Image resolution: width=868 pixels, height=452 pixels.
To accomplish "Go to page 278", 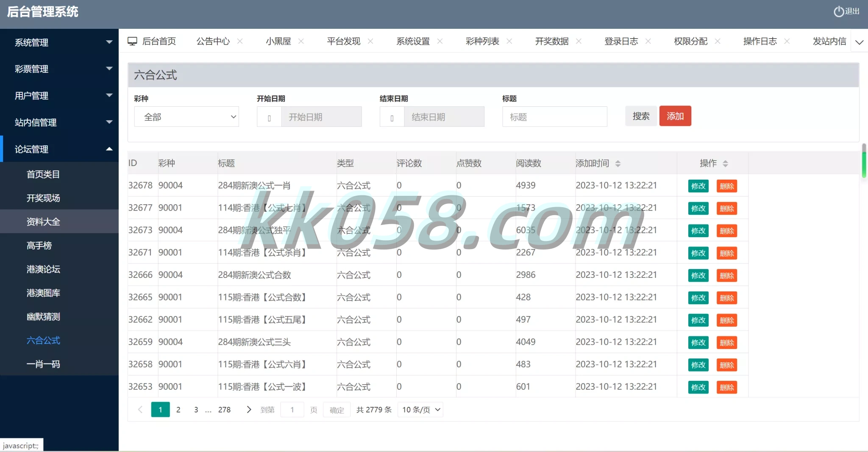I will (x=225, y=410).
